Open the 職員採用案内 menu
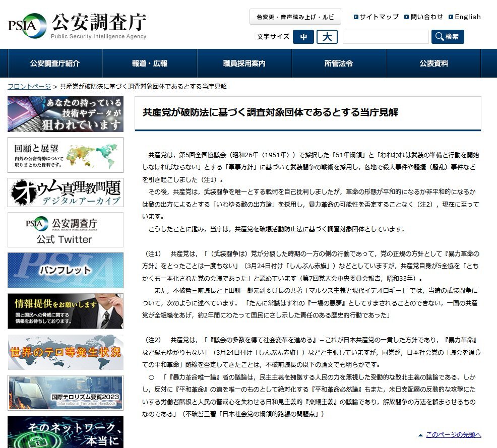This screenshot has height=448, width=497. coord(244,63)
